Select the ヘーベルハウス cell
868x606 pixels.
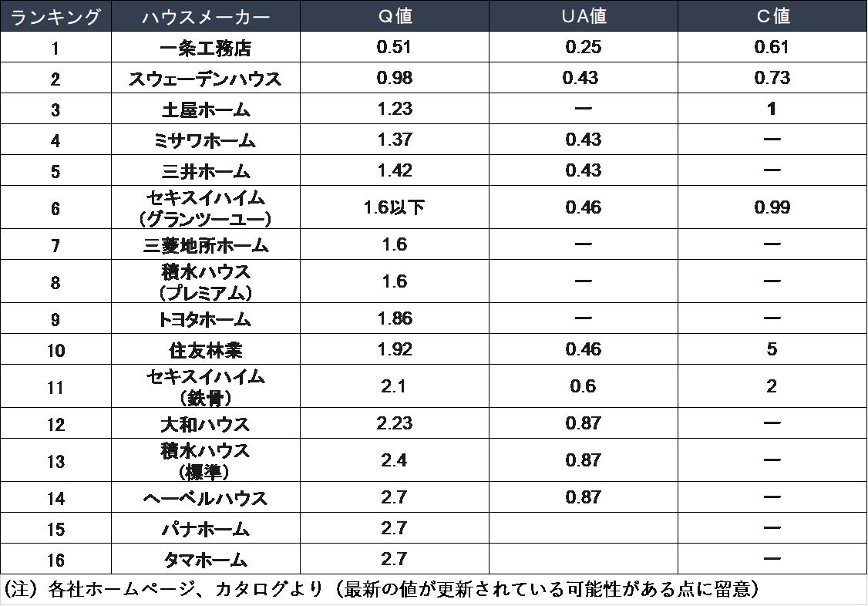(206, 497)
